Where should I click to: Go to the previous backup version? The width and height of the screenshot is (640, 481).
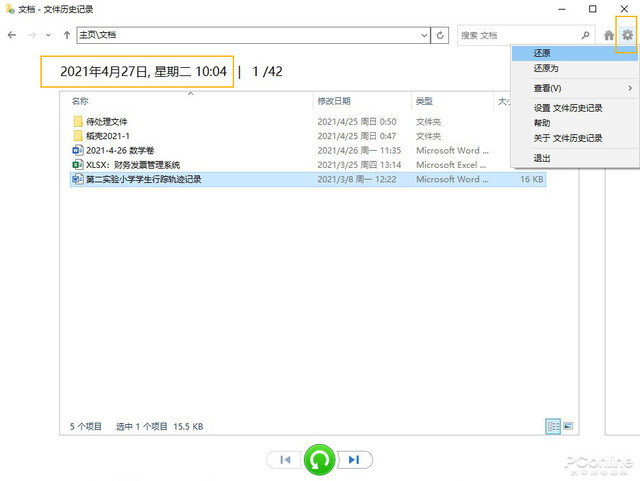(285, 460)
